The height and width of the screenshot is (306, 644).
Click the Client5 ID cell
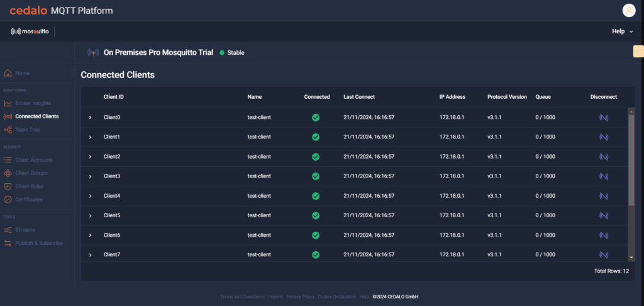click(112, 215)
